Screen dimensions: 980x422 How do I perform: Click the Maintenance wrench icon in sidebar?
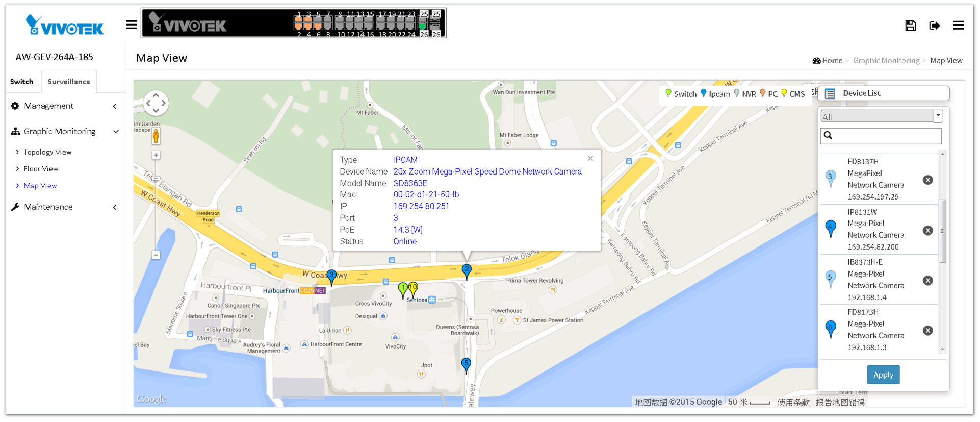(x=15, y=207)
